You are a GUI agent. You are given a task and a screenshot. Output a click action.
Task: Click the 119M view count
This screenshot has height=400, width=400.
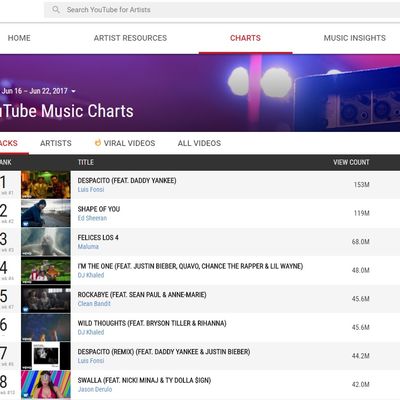point(361,213)
